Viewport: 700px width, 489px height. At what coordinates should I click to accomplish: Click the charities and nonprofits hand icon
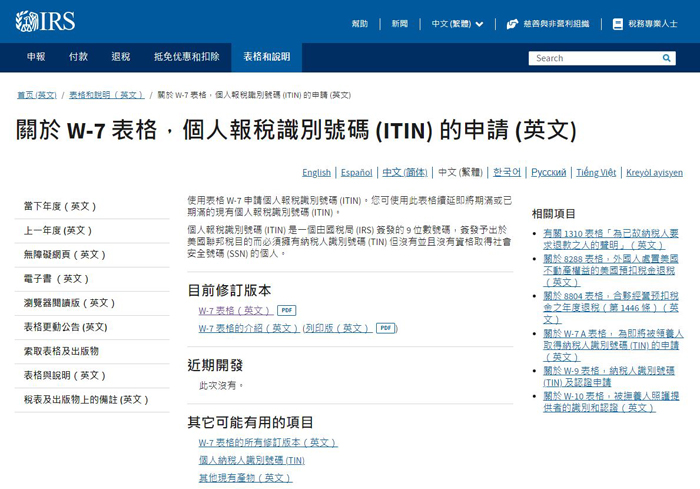512,23
